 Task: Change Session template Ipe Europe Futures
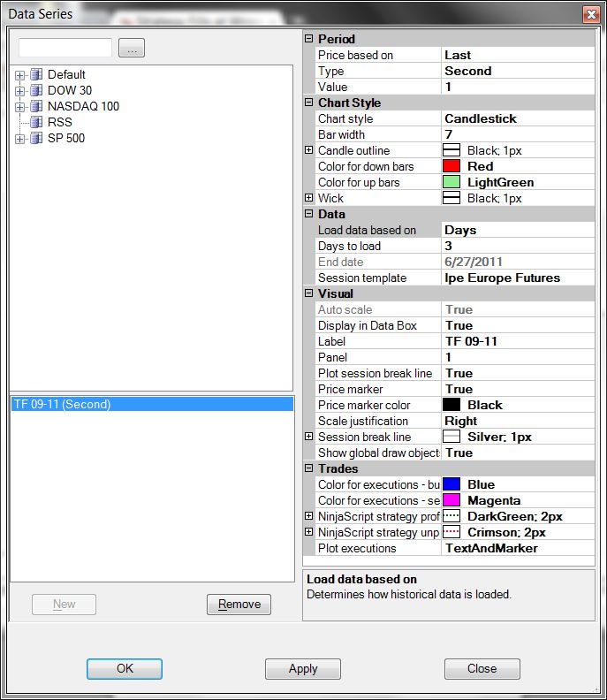(x=518, y=278)
